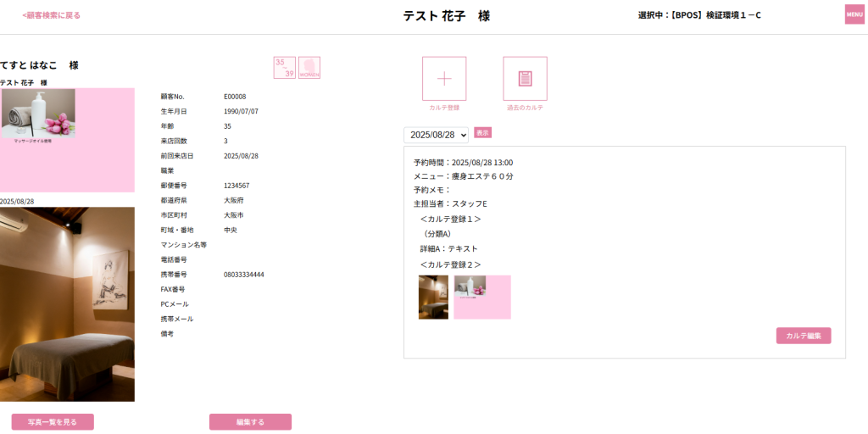Screen dimensions: 868x434
Task: Click the large treatment room photo
Action: pyautogui.click(x=67, y=303)
